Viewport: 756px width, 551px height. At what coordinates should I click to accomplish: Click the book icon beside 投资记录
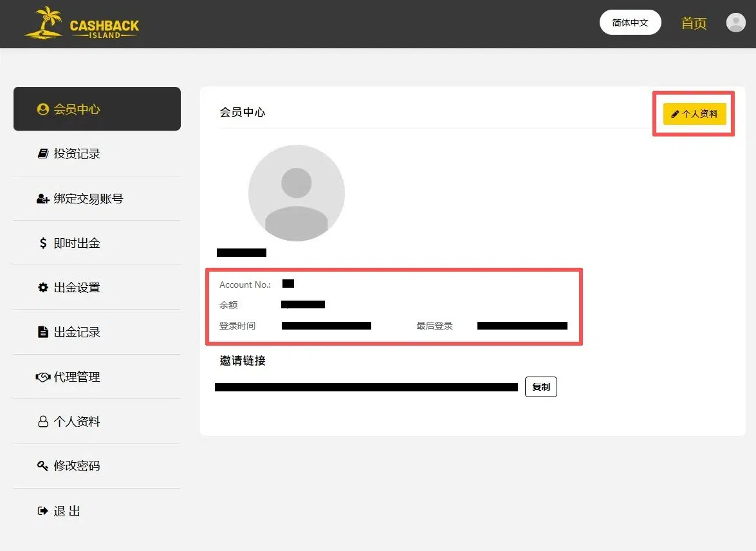click(x=43, y=153)
